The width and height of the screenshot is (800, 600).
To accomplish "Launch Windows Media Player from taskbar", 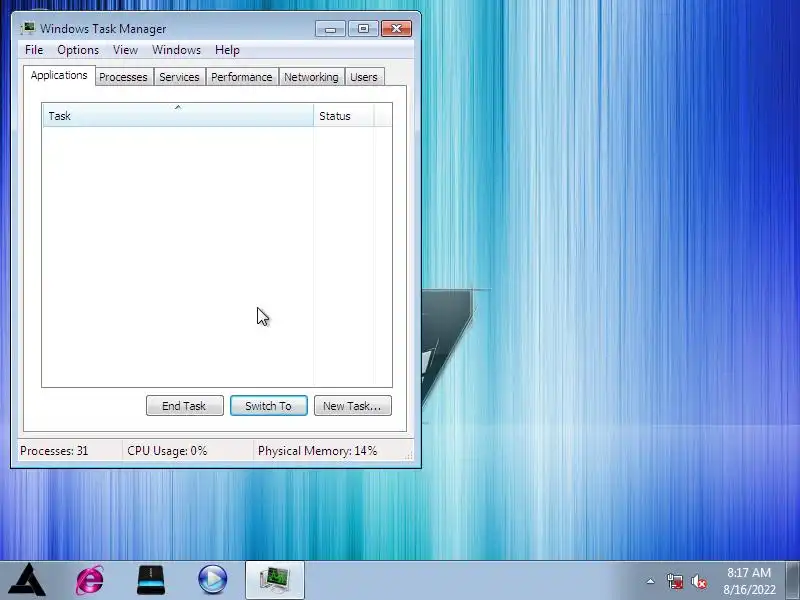I will pyautogui.click(x=213, y=580).
